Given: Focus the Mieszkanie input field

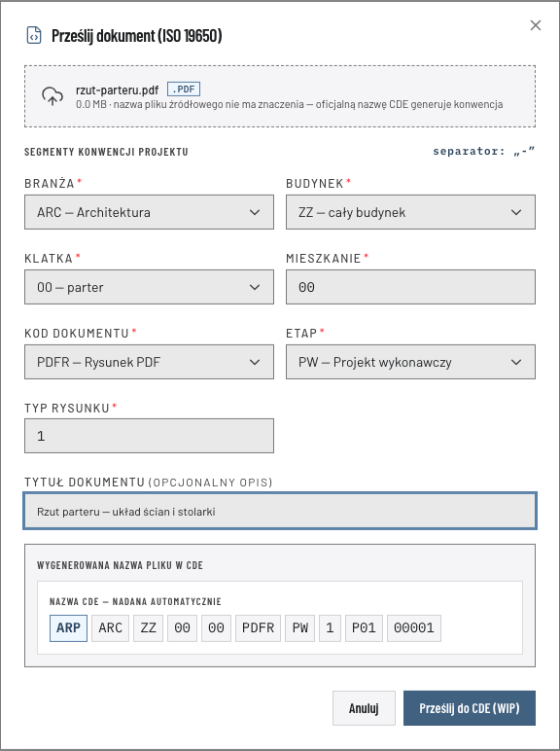Looking at the screenshot, I should (410, 287).
